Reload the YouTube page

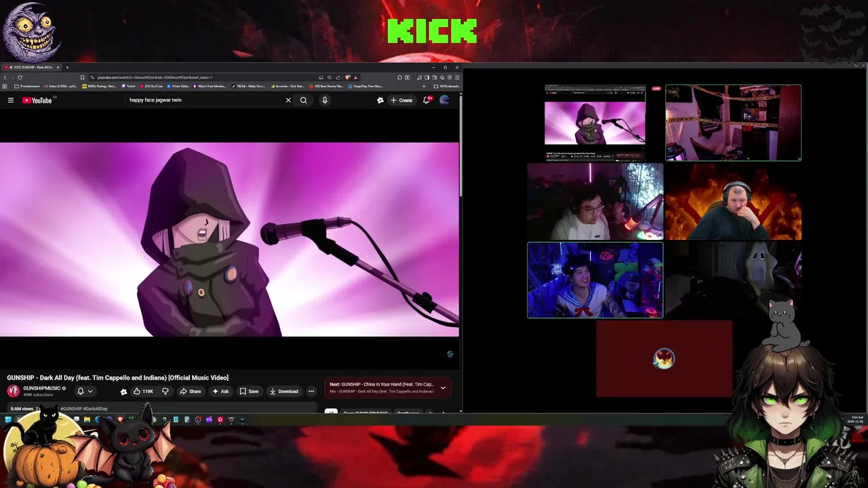click(x=20, y=77)
